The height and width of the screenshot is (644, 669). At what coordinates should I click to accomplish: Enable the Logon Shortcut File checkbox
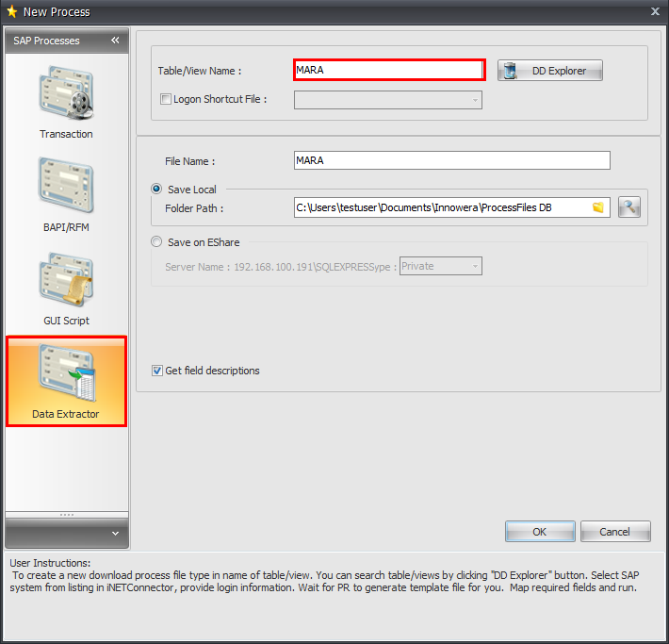tap(166, 99)
